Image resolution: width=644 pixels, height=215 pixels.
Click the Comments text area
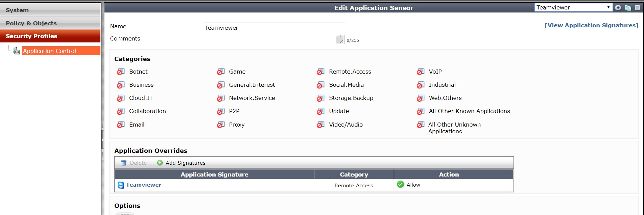(x=274, y=39)
